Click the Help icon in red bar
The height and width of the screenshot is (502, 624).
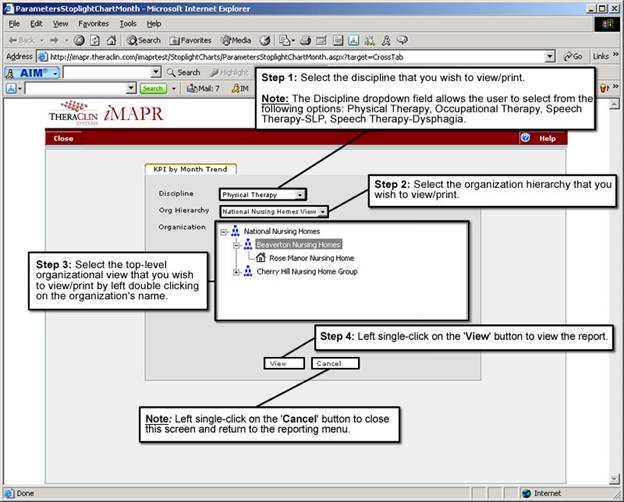526,138
